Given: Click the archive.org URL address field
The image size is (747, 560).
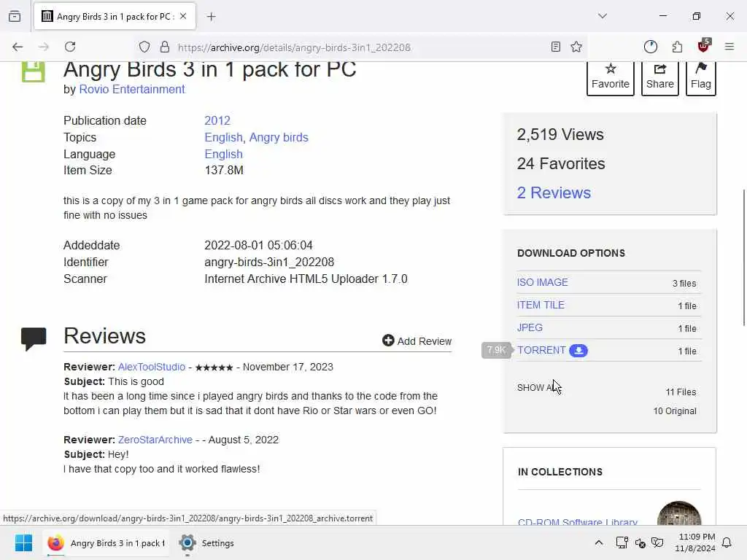Looking at the screenshot, I should pyautogui.click(x=294, y=47).
